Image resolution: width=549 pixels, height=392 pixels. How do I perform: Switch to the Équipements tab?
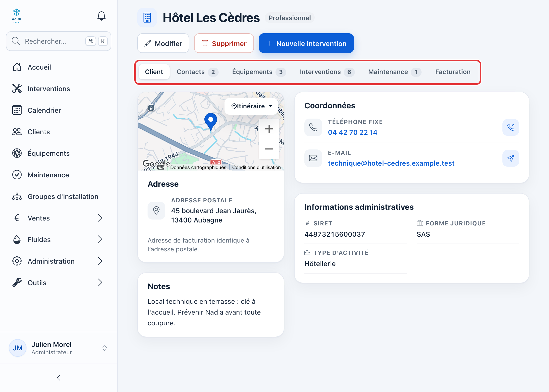coord(259,72)
